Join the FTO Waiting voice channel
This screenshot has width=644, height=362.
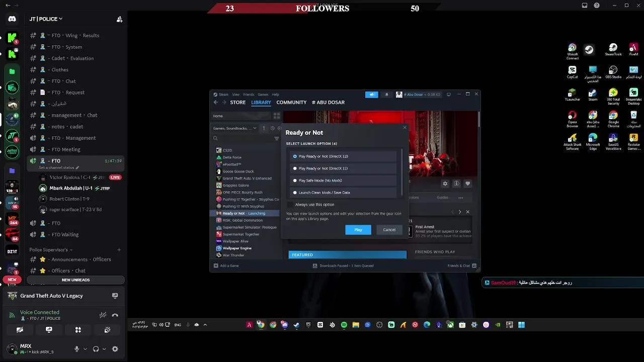coord(75,234)
